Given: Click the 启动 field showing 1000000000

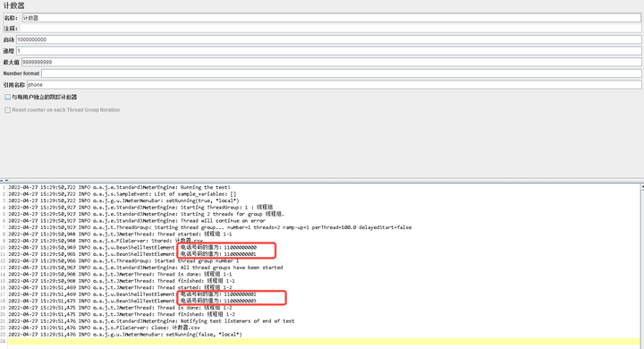Looking at the screenshot, I should [x=328, y=40].
